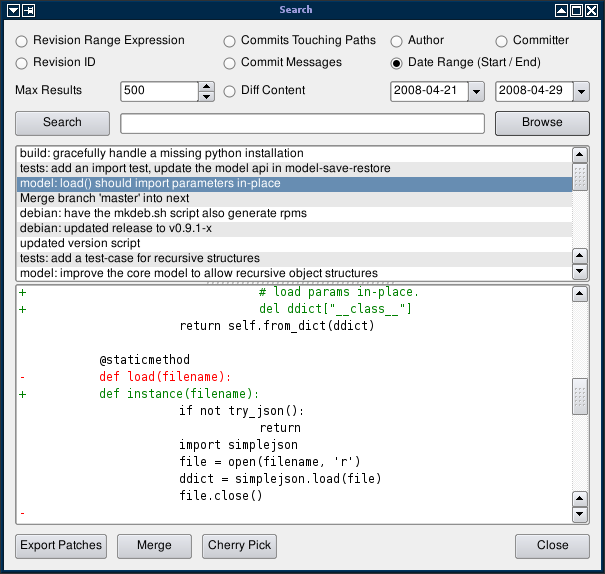This screenshot has height=574, width=605.
Task: Select commit 'tests: add an import test' row
Action: point(295,169)
